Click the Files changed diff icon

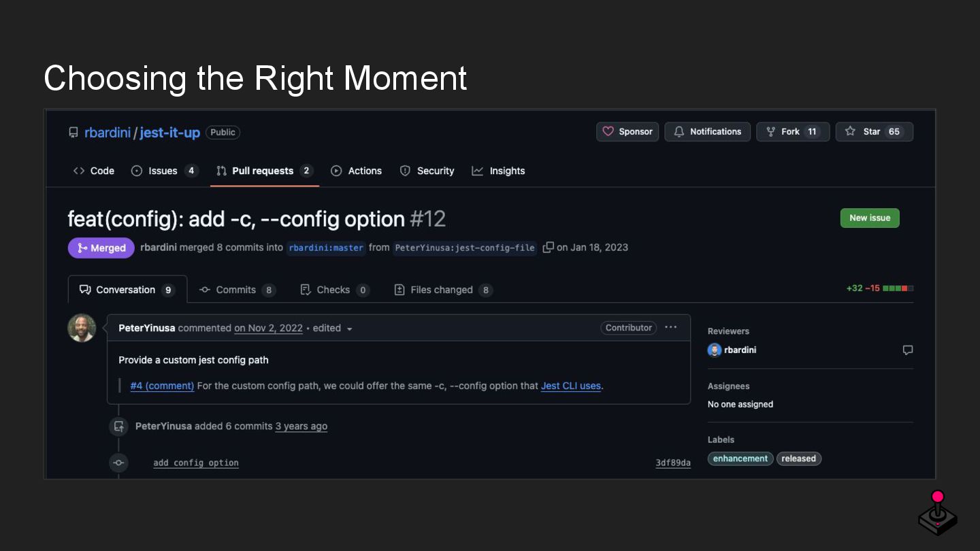click(399, 290)
